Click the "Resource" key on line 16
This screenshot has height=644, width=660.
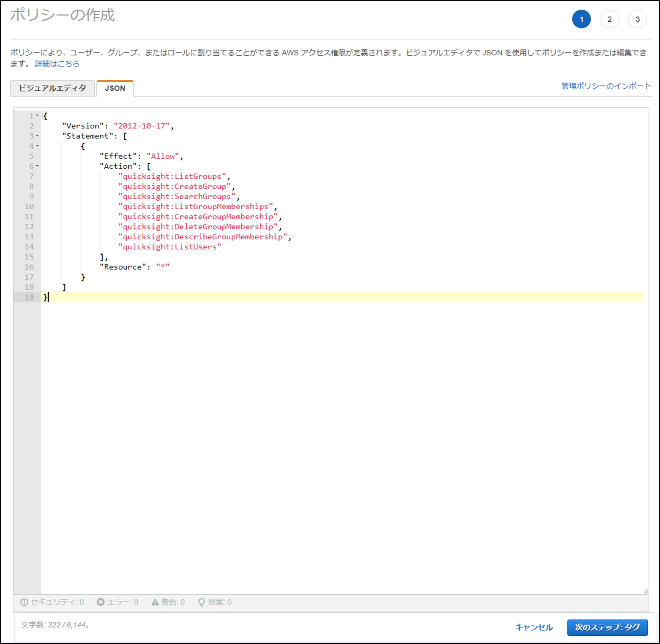coord(123,267)
